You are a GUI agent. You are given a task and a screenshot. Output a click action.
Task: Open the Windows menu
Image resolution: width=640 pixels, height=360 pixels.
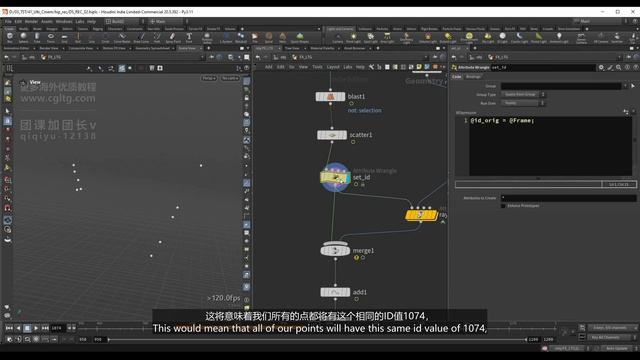coord(64,21)
